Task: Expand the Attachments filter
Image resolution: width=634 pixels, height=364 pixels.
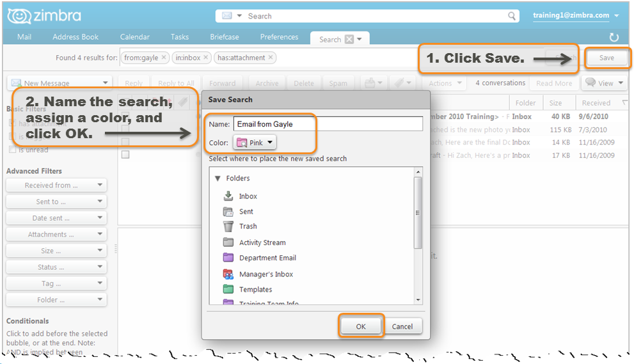Action: [x=56, y=234]
